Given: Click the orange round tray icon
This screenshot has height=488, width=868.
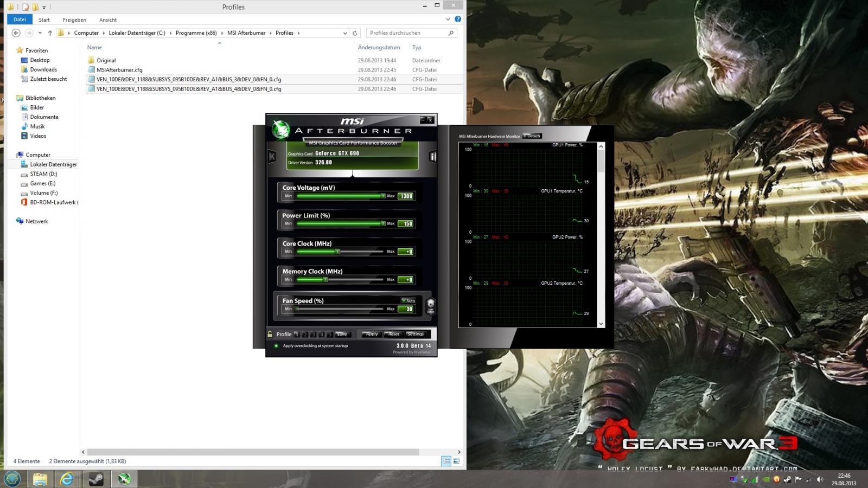Looking at the screenshot, I should [776, 479].
